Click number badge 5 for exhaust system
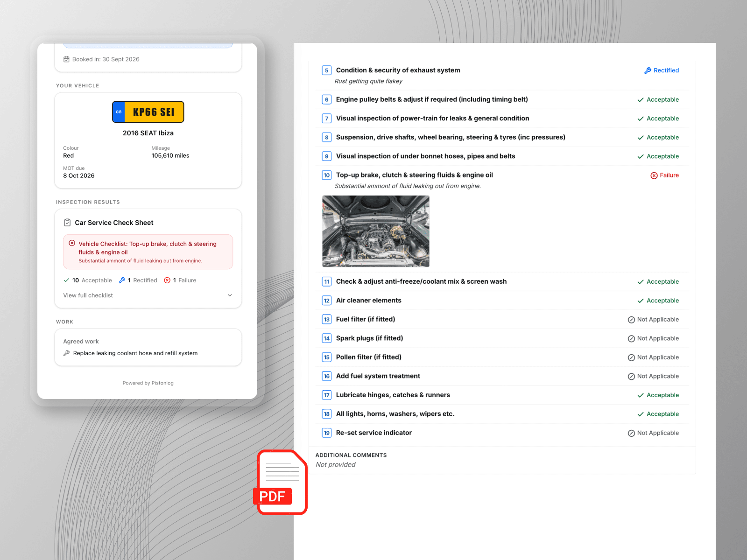Viewport: 747px width, 560px height. (327, 70)
